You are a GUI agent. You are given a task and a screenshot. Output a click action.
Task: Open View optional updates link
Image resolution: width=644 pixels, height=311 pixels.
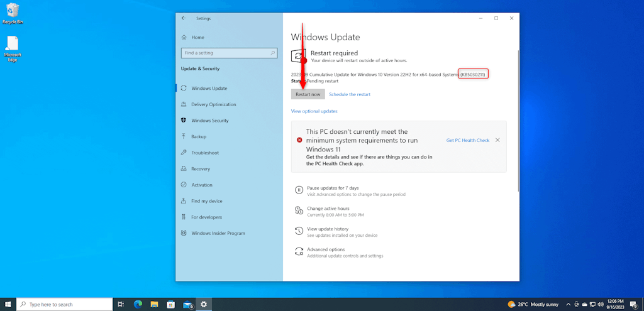314,111
